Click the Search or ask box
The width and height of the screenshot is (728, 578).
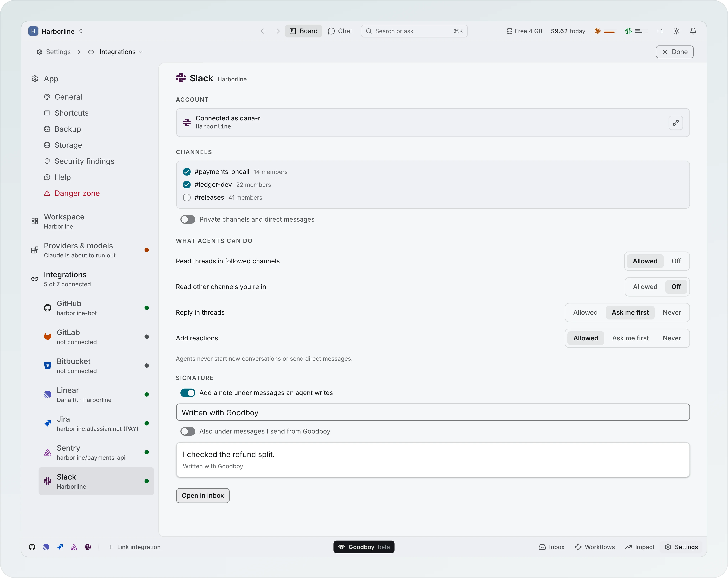tap(414, 31)
